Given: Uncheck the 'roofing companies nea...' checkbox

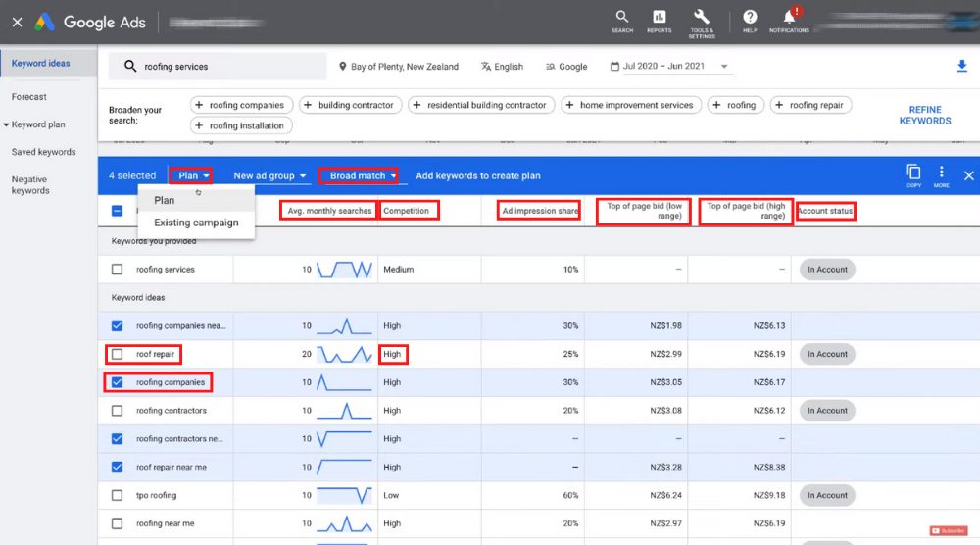Looking at the screenshot, I should tap(117, 325).
